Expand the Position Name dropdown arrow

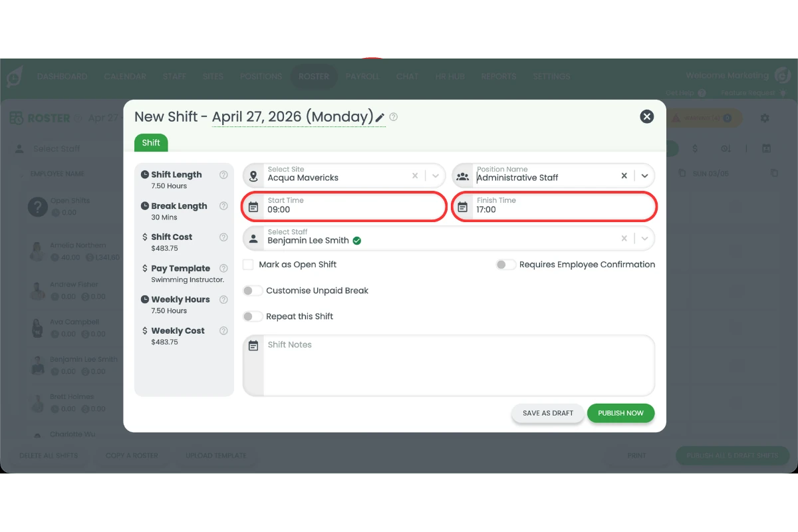644,176
